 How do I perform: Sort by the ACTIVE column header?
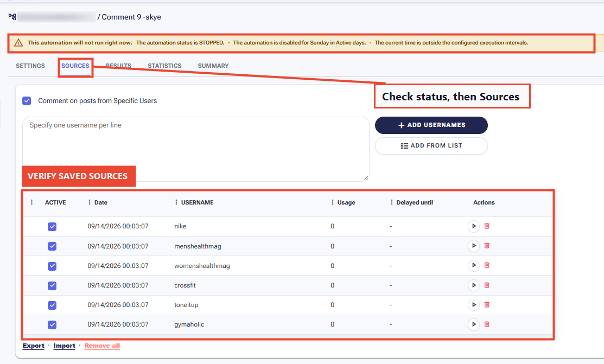55,202
